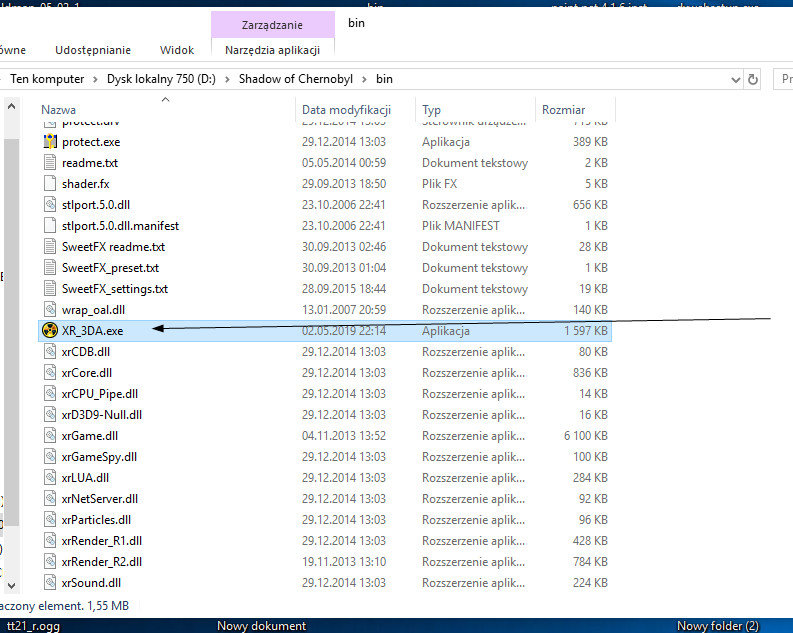Click the xrGame.dll file icon

[50, 436]
